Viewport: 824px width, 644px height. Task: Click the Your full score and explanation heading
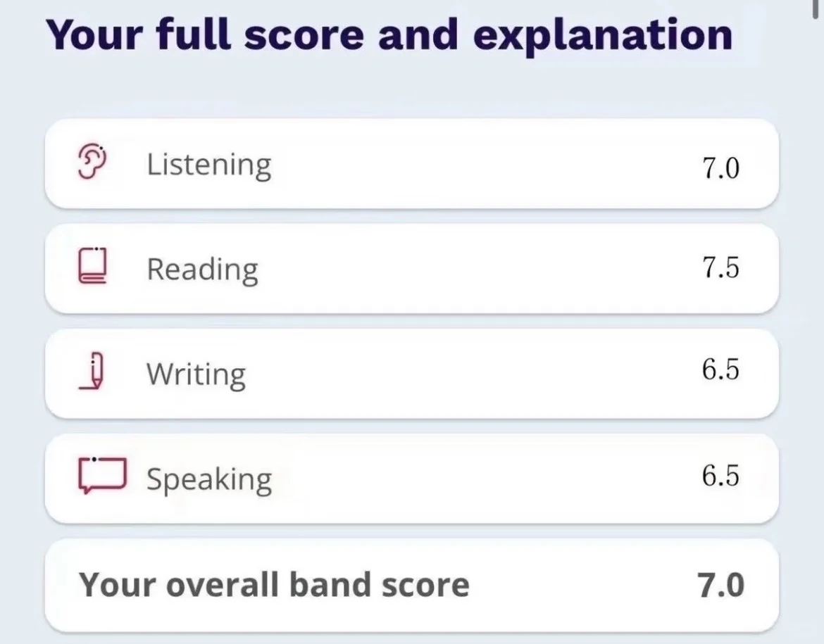tap(389, 36)
